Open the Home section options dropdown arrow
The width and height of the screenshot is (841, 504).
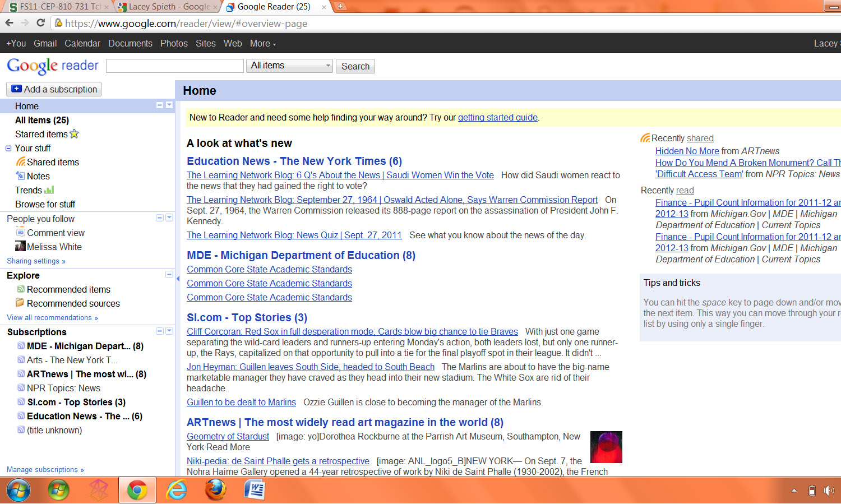pos(169,105)
